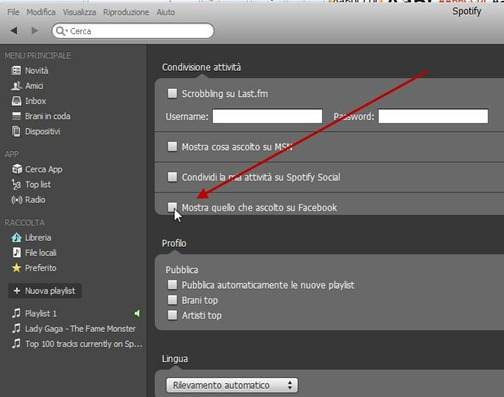Go to Libreria in Raccolta

(x=38, y=237)
